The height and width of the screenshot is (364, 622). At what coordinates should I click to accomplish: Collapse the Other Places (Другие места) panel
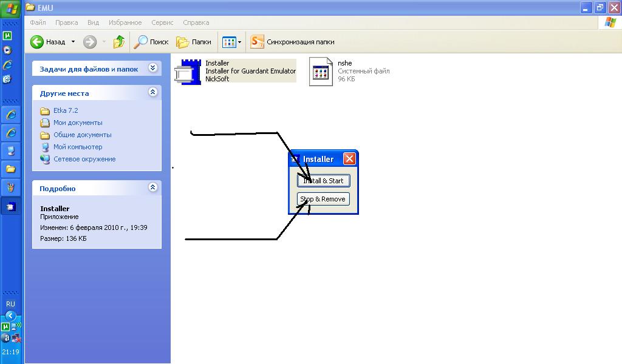point(152,92)
